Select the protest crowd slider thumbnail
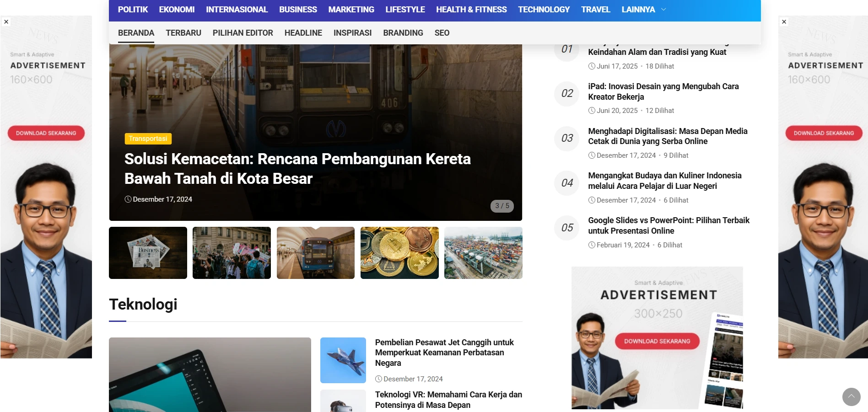The height and width of the screenshot is (412, 868). click(x=232, y=253)
